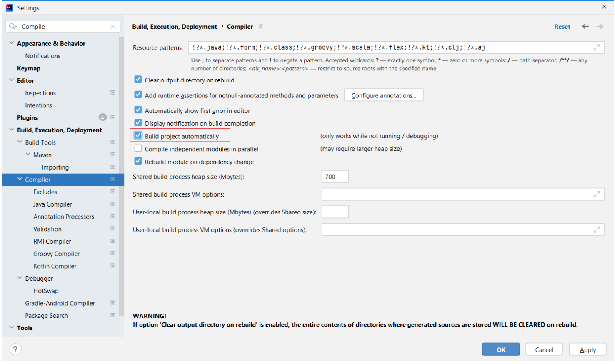Clear the search field with the X icon

coord(112,26)
